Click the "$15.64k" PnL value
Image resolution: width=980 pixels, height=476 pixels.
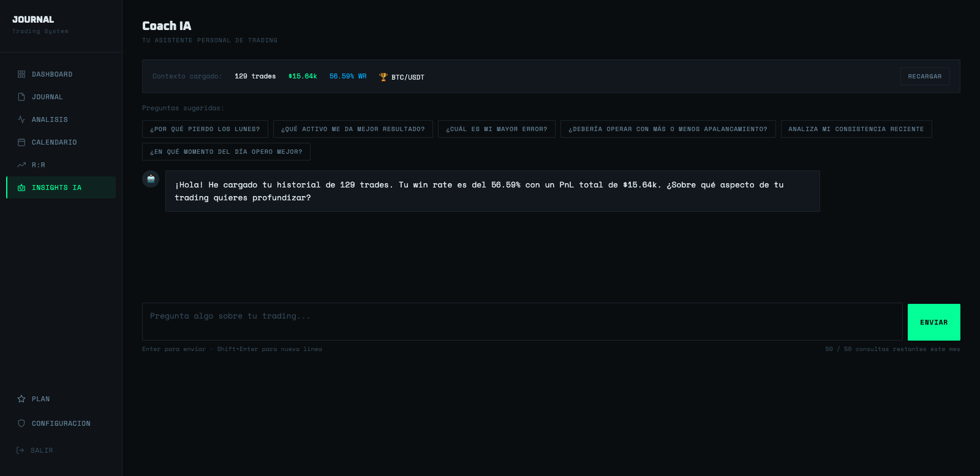tap(303, 77)
